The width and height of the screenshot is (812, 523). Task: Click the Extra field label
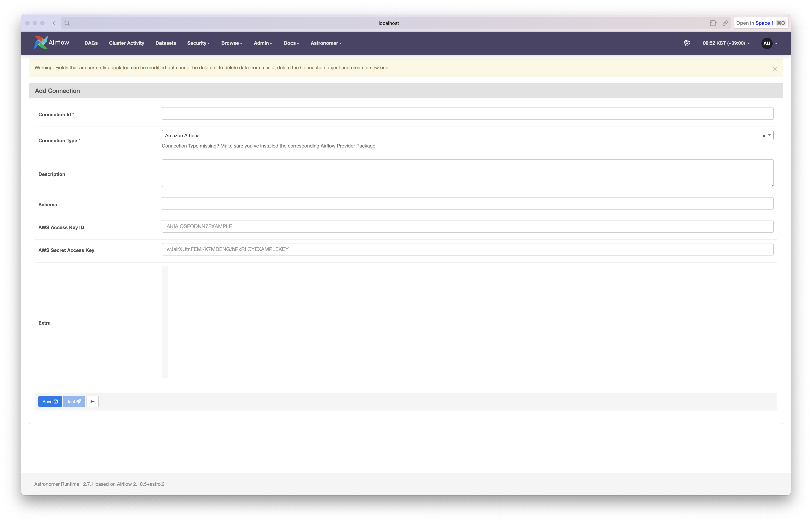[x=45, y=323]
